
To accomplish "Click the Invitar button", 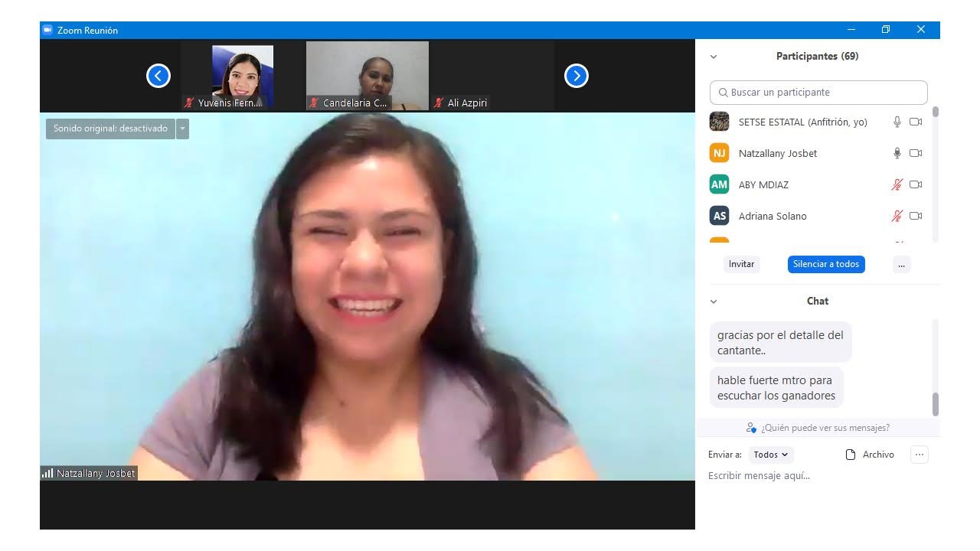I will 741,264.
